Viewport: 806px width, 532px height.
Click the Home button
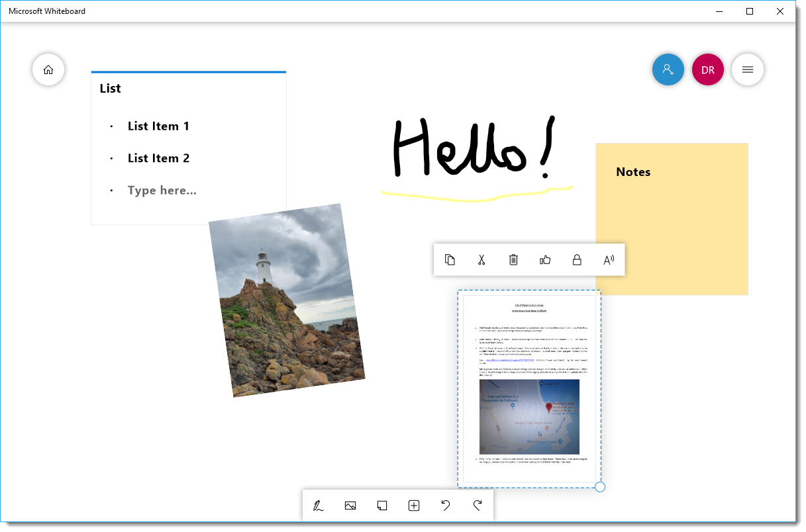[48, 69]
